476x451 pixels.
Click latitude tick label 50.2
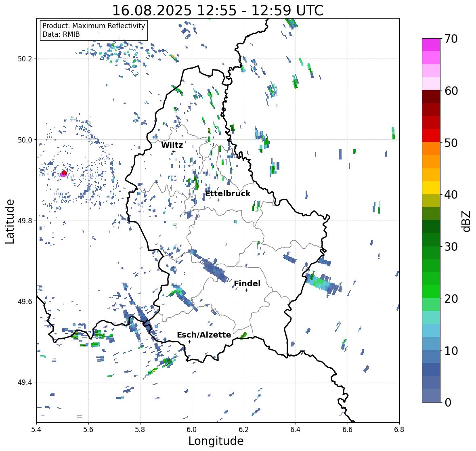point(25,59)
